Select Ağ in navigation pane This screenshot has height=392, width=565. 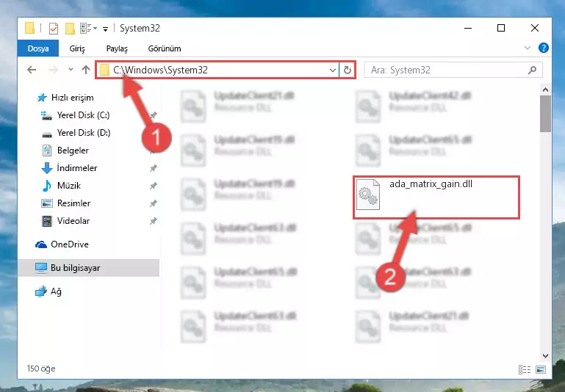coord(56,291)
